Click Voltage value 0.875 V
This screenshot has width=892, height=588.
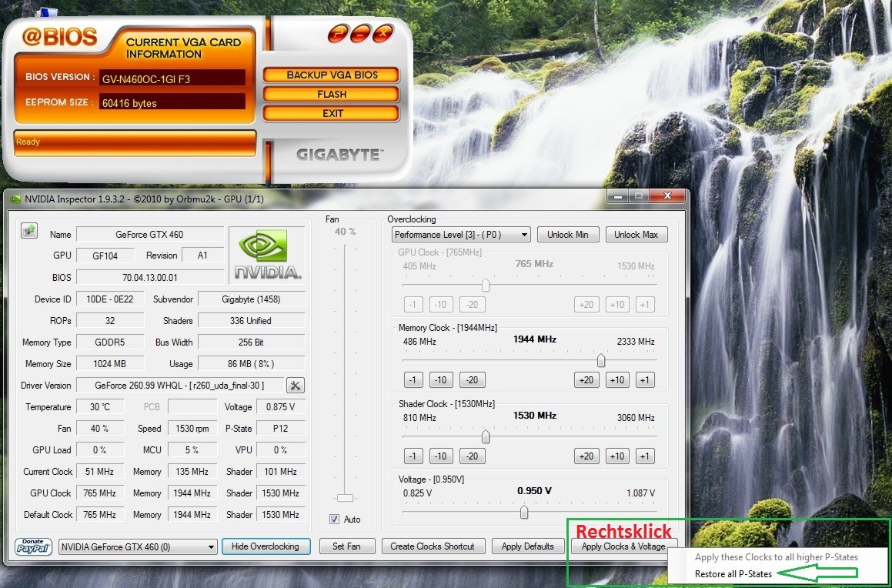[x=280, y=407]
